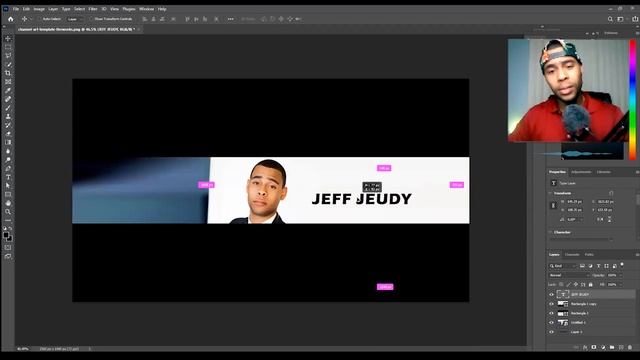Select the Lasso tool
Image resolution: width=640 pixels, height=360 pixels.
pyautogui.click(x=8, y=56)
